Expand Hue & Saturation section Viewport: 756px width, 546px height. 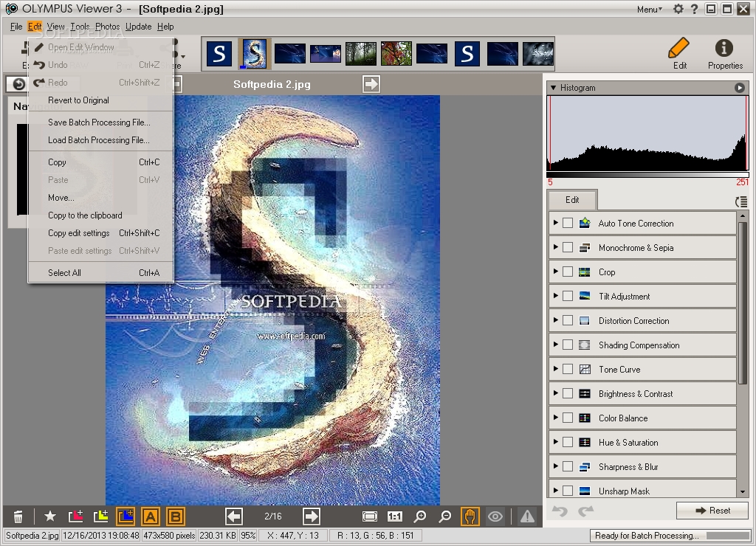(x=555, y=442)
